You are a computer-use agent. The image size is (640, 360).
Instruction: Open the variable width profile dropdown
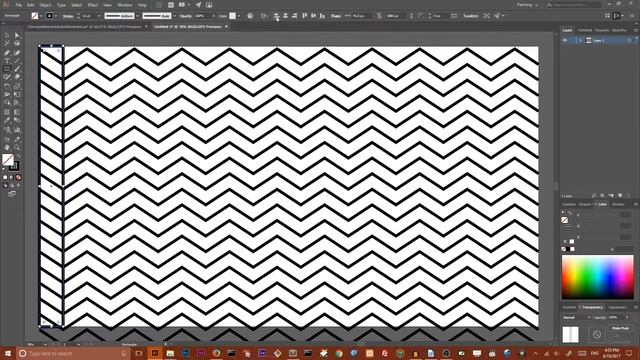coord(138,16)
